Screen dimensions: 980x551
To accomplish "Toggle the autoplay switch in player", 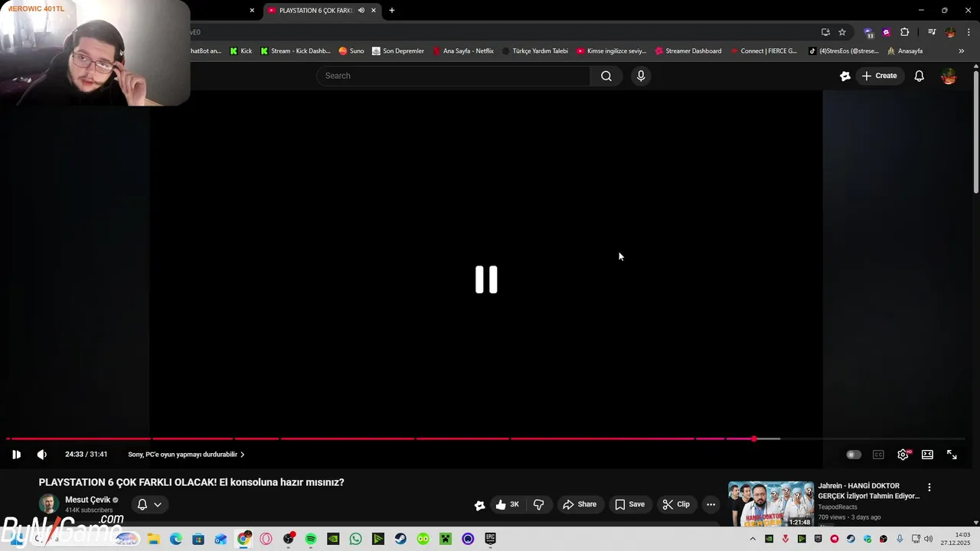I will point(854,455).
